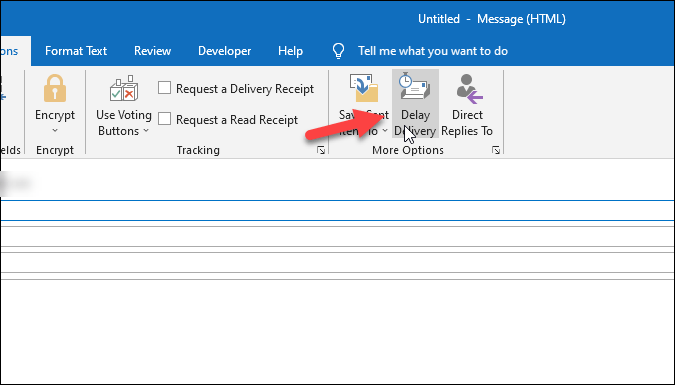
Task: Open the Use Voting Buttons control
Action: [124, 106]
